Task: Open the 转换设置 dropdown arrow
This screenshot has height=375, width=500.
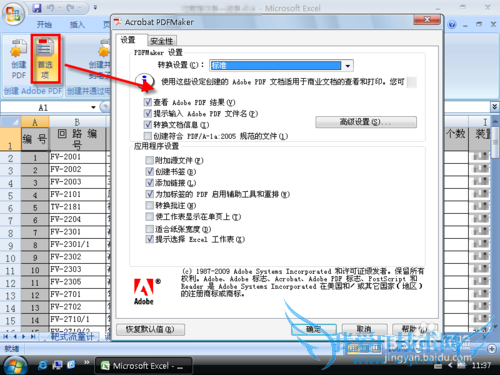Action: click(348, 66)
